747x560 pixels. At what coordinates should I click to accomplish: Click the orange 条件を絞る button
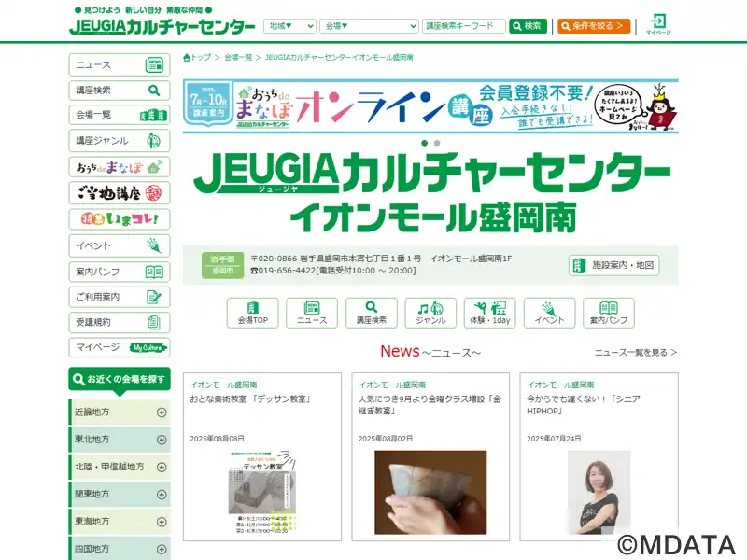tap(594, 26)
